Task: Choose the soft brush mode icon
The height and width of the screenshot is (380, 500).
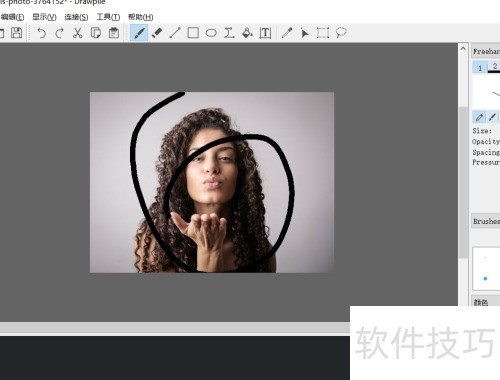Action: (x=492, y=117)
